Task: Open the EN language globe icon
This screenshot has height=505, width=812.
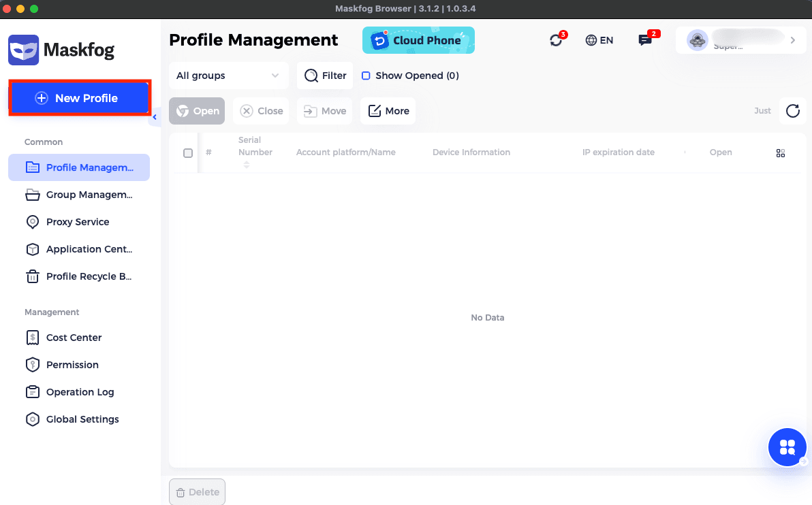Action: click(x=590, y=40)
